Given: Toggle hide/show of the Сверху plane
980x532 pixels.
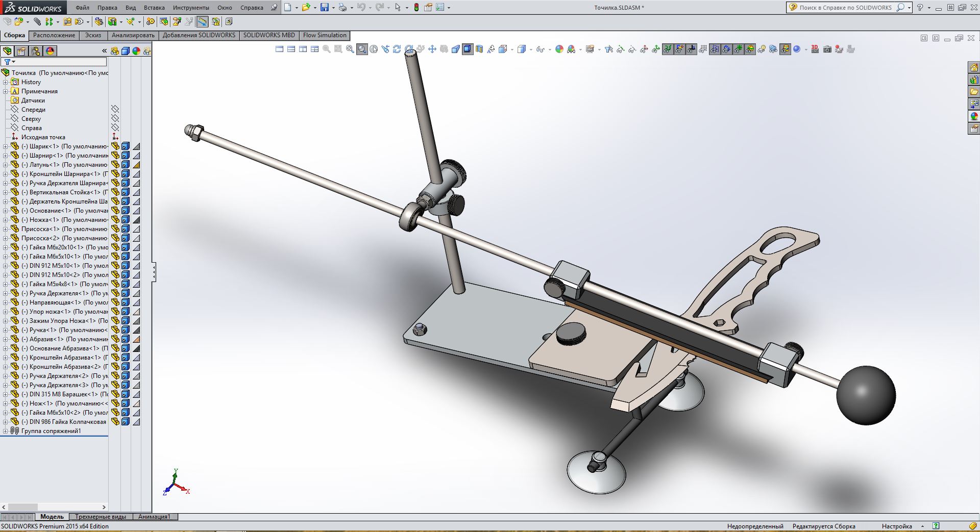Looking at the screenshot, I should 115,119.
